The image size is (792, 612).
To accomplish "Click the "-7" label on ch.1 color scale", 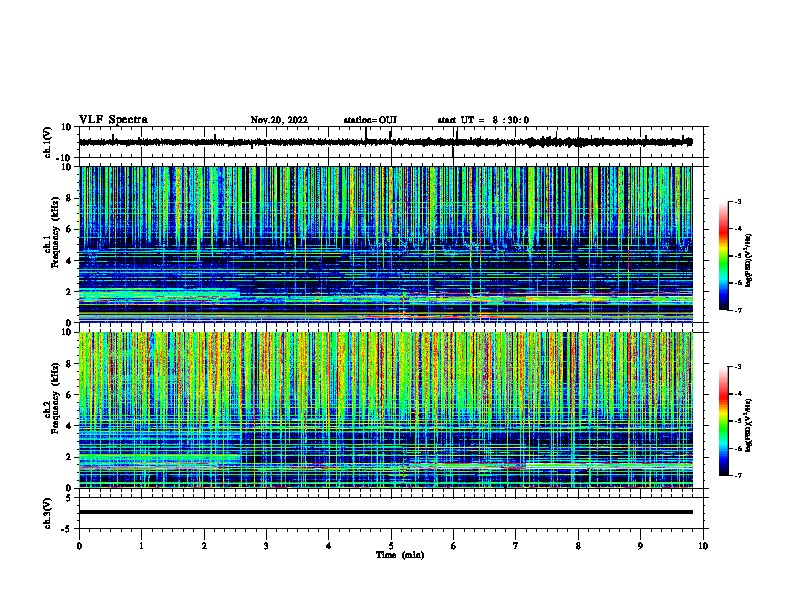I will (x=737, y=310).
